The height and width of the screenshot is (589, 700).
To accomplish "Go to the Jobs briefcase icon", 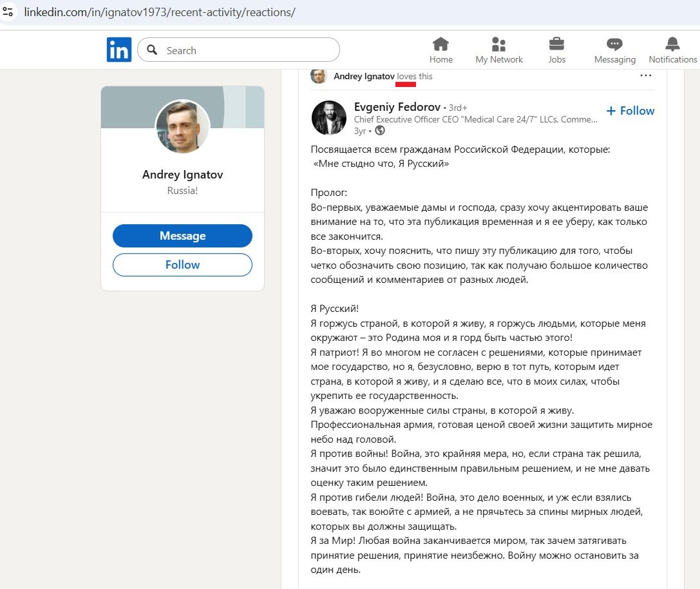I will pyautogui.click(x=556, y=44).
